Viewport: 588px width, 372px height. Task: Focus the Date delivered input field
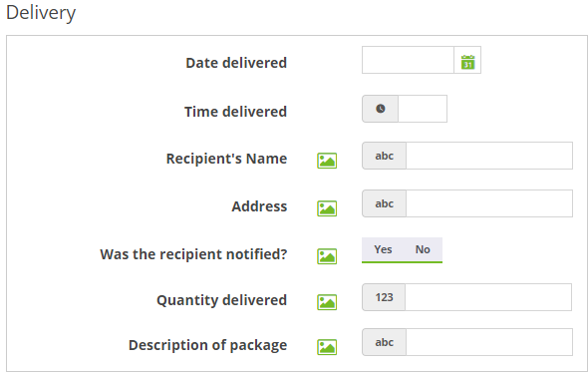[408, 60]
